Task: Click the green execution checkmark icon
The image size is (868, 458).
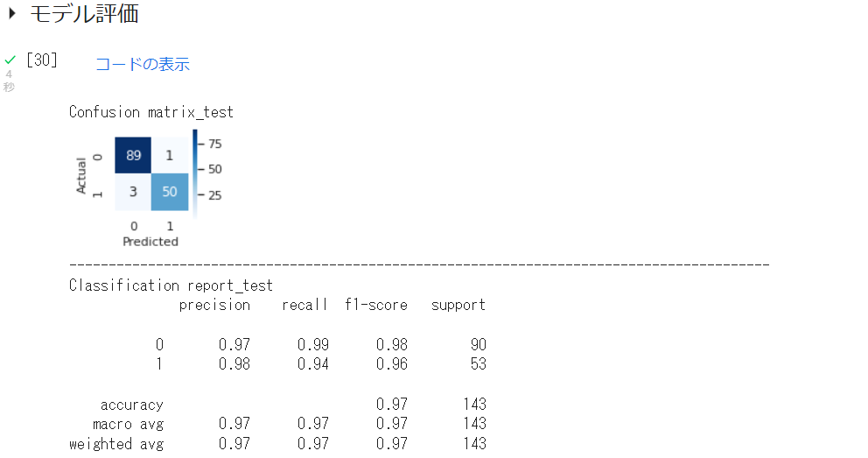Action: click(10, 60)
